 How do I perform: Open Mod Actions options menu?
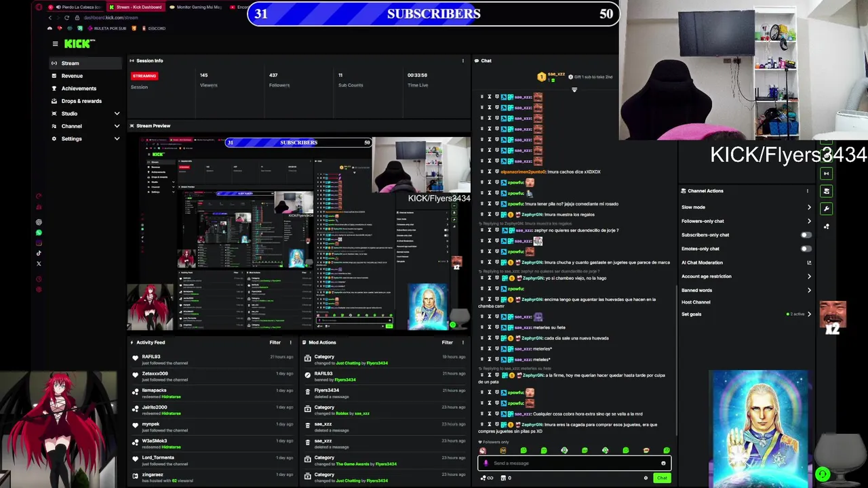463,343
